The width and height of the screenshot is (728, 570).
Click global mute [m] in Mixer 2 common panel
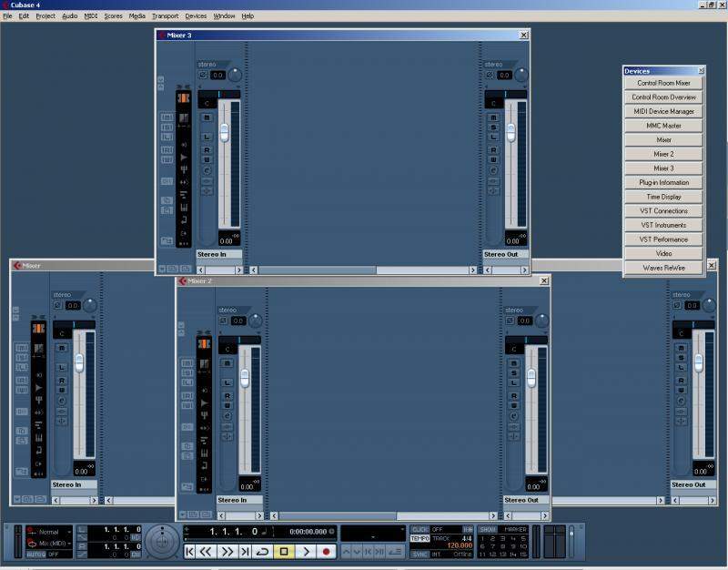[187, 362]
